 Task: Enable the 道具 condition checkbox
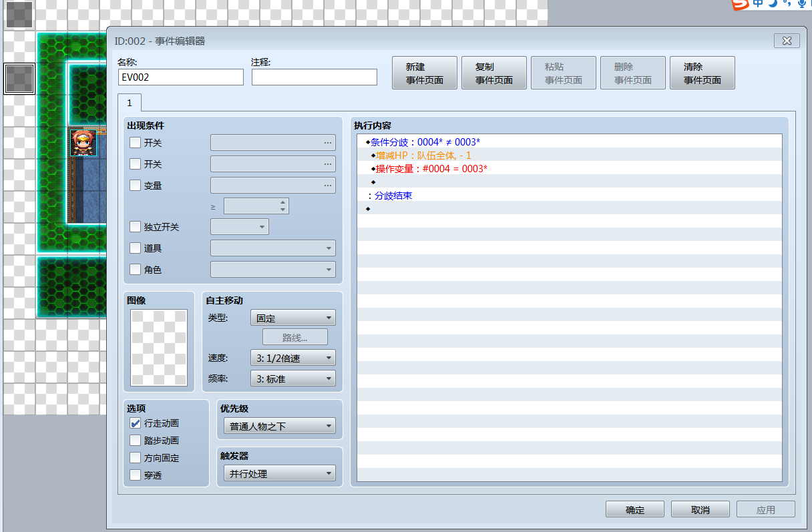coord(136,248)
